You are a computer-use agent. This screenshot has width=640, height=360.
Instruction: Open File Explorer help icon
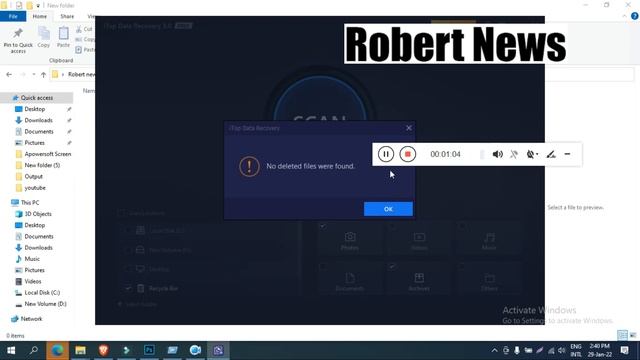tap(634, 16)
